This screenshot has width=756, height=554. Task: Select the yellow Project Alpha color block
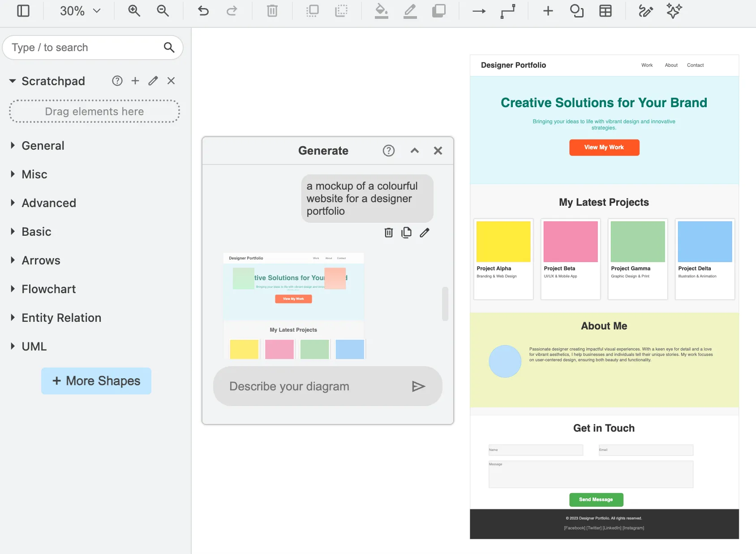[503, 242]
